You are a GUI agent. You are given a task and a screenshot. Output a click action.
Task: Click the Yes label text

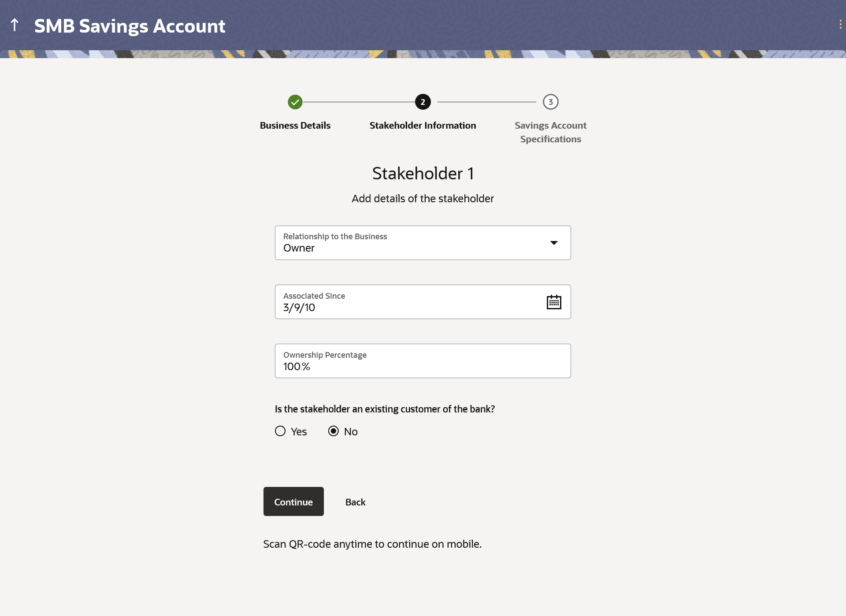point(299,432)
